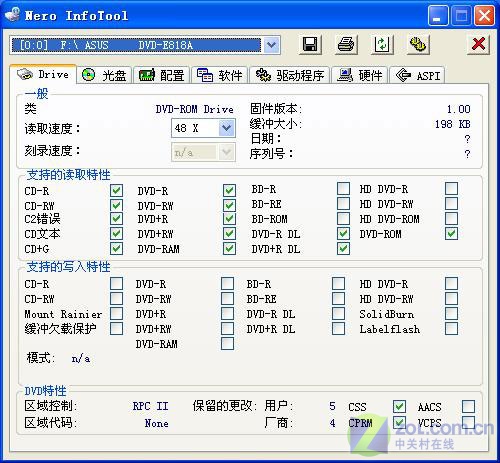Viewport: 500px width, 463px height.
Task: Toggle the AACS checkbox
Action: pyautogui.click(x=468, y=406)
